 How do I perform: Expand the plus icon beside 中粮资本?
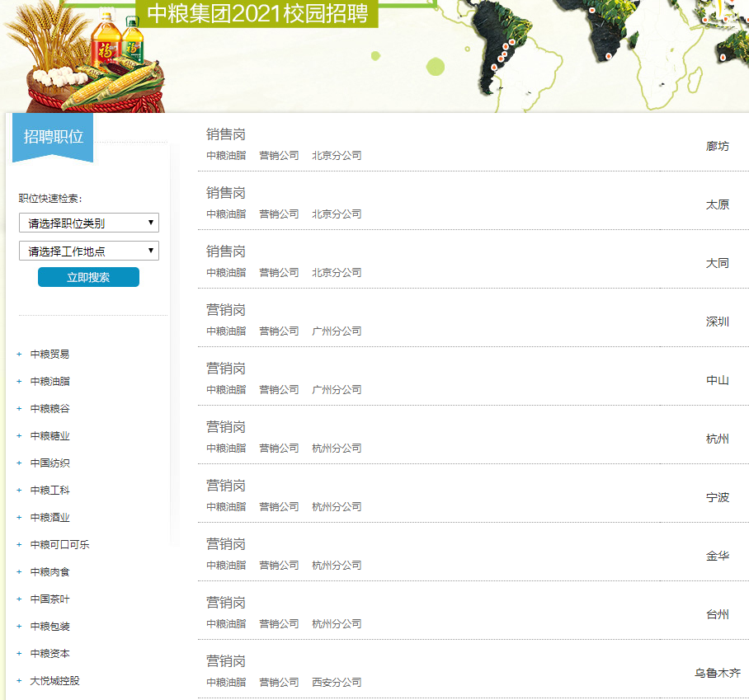point(19,654)
